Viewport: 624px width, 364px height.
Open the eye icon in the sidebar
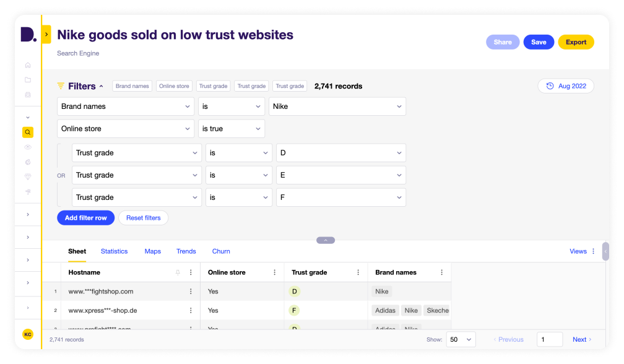click(x=28, y=147)
